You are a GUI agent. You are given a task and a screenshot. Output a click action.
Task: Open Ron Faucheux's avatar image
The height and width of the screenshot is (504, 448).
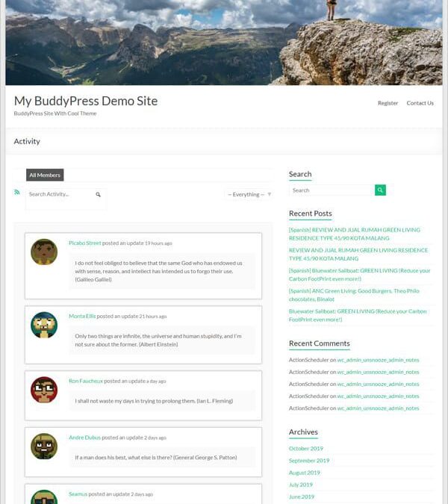tap(44, 390)
